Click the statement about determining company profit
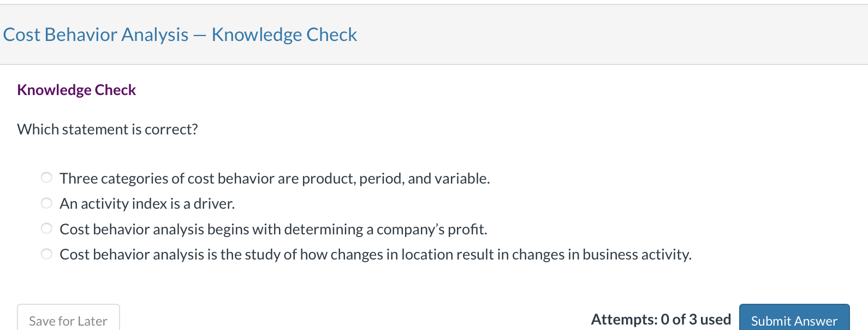 [273, 228]
